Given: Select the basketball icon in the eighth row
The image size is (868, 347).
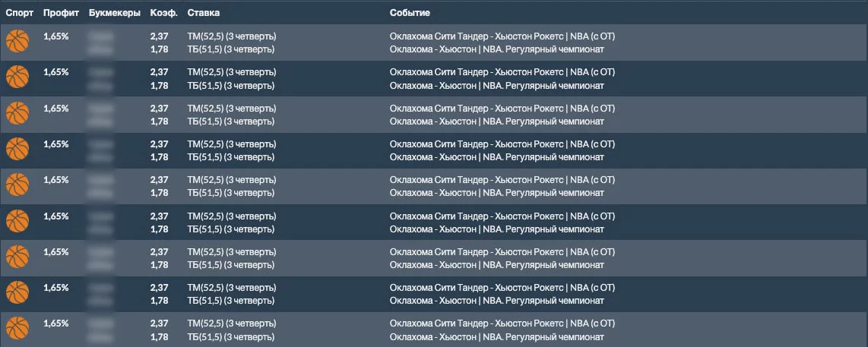Looking at the screenshot, I should pos(17,293).
